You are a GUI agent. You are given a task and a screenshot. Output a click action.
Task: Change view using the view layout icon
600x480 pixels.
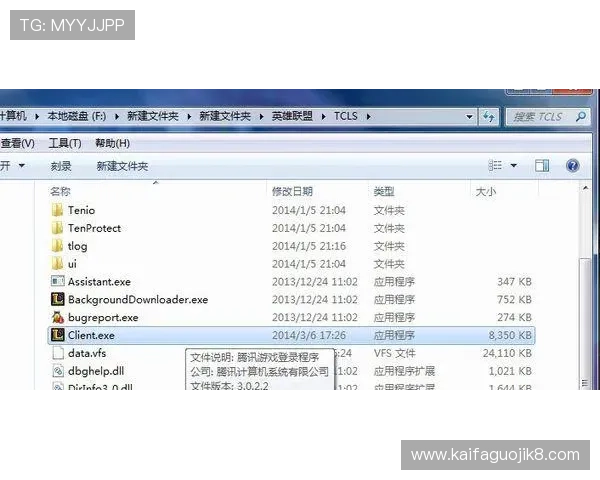point(495,166)
